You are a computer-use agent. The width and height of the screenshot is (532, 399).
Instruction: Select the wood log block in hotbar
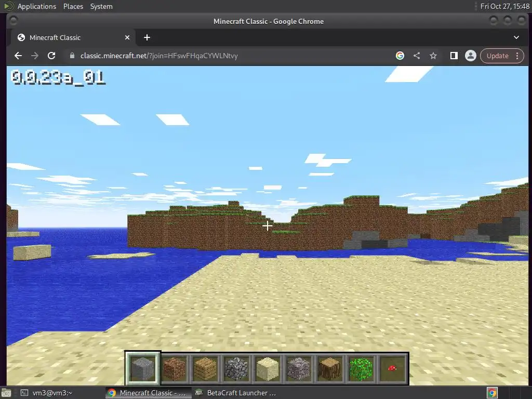[330, 368]
